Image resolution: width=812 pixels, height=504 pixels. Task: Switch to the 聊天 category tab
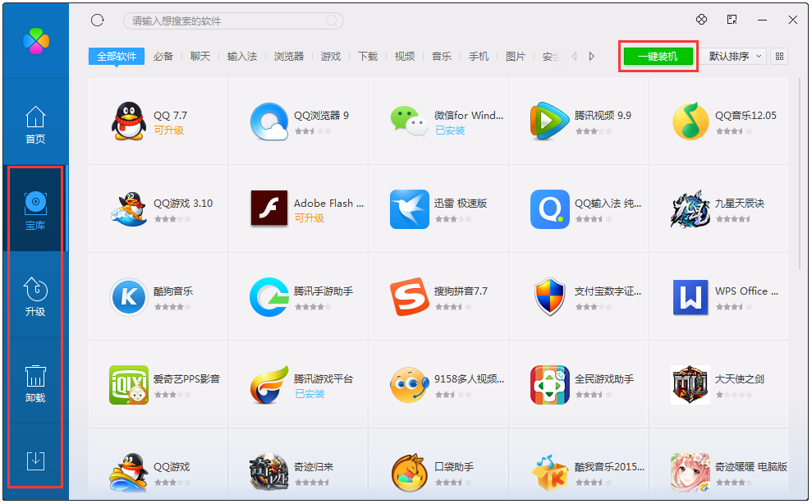point(200,57)
